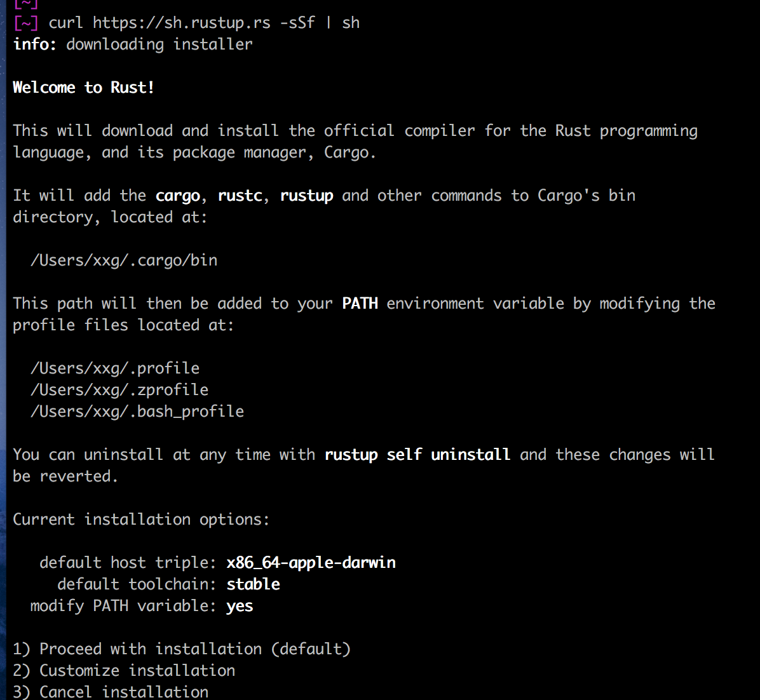Viewport: 760px width, 700px height.
Task: Click the bold "cargo" command name
Action: pyautogui.click(x=177, y=196)
